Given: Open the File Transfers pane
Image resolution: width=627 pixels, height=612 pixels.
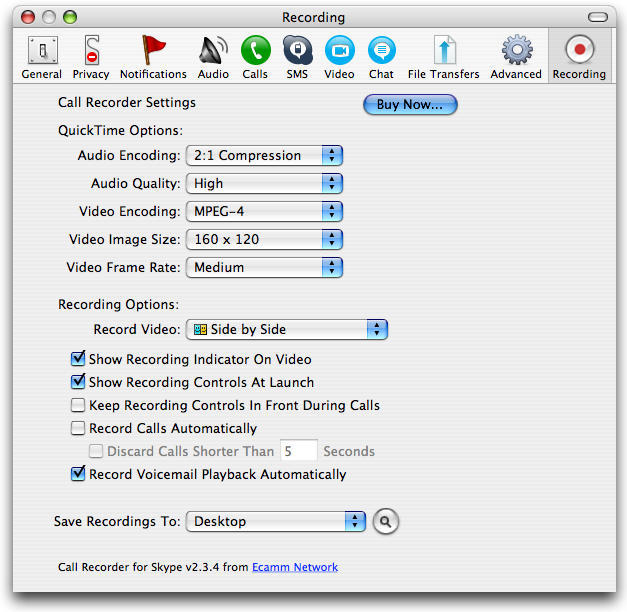Looking at the screenshot, I should (x=443, y=57).
